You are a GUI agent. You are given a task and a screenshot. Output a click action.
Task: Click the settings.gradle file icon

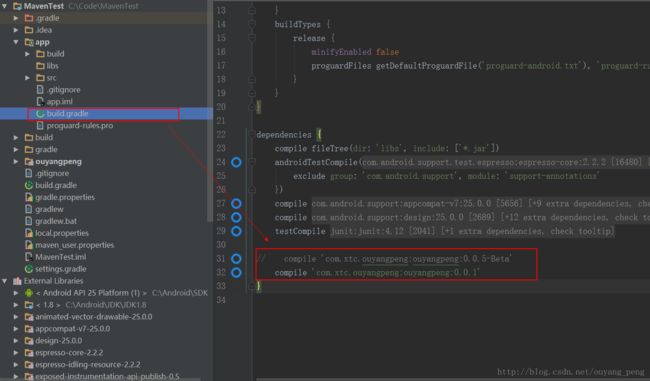[29, 269]
